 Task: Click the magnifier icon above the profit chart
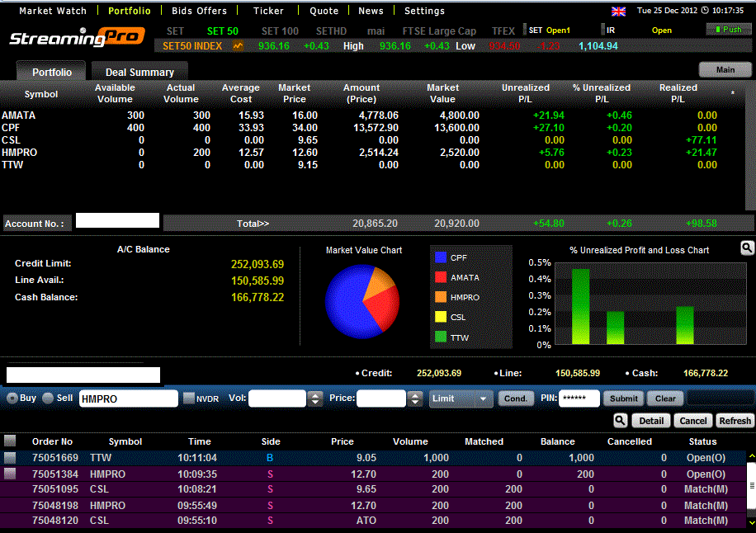[747, 248]
